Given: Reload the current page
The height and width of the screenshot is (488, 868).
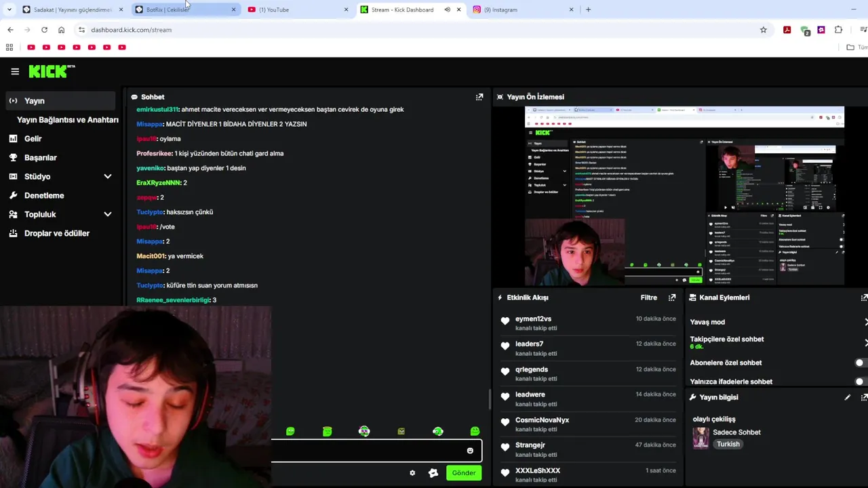Looking at the screenshot, I should click(44, 30).
